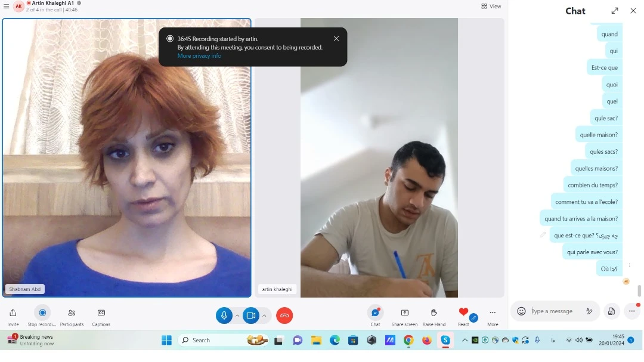Expand camera options chevron
Screen dimensions: 644x362
click(264, 315)
